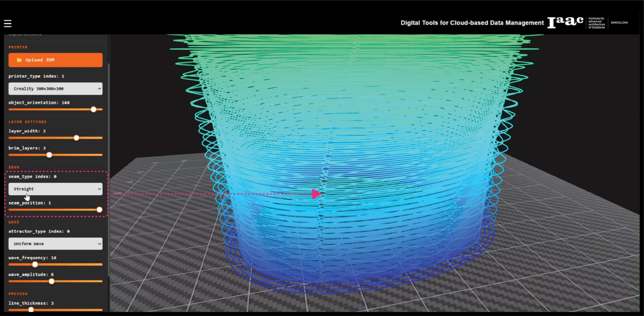The width and height of the screenshot is (644, 316).
Task: Click the wave_amplitude slider handle
Action: click(52, 281)
